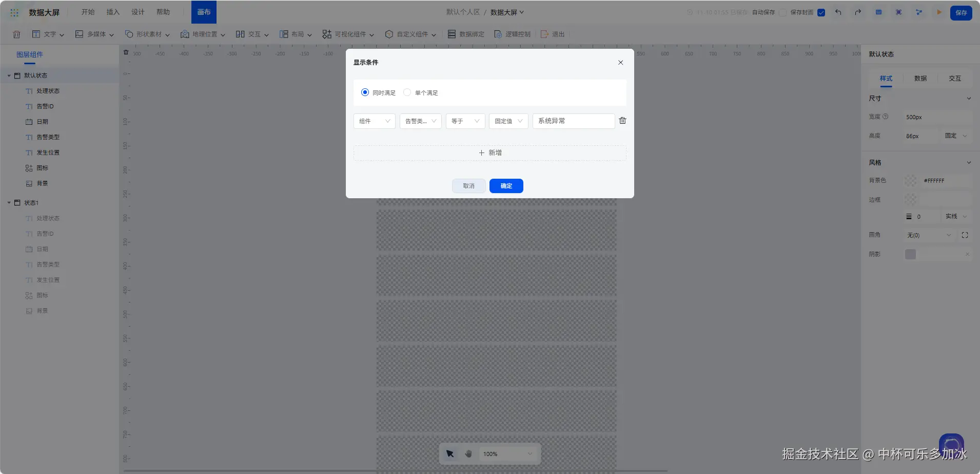This screenshot has height=474, width=980.
Task: Click the 边框 color swatch
Action: point(911,199)
